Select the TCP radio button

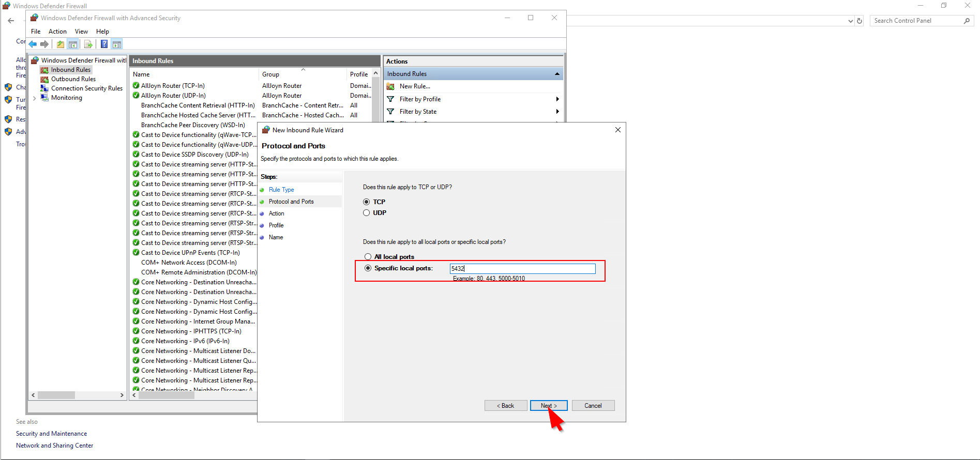coord(366,202)
